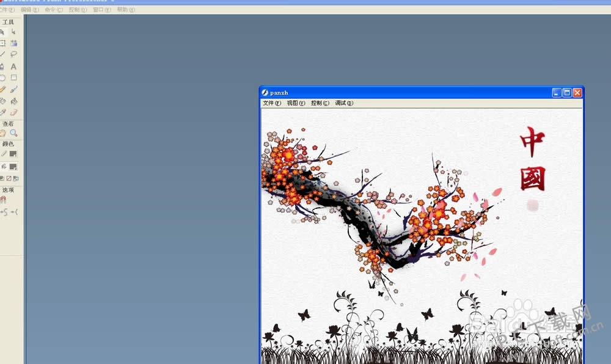611x364 pixels.
Task: Expand the 调试 menu in panzh window
Action: point(344,103)
